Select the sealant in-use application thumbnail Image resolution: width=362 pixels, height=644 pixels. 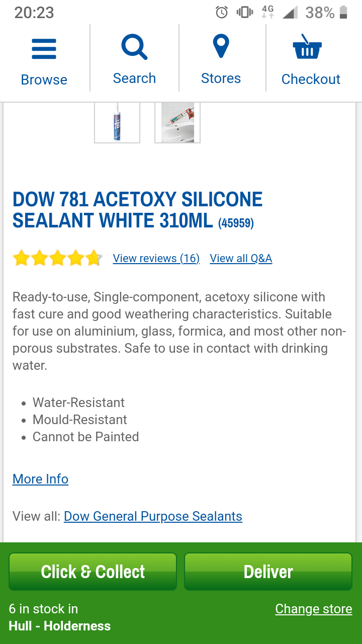177,122
